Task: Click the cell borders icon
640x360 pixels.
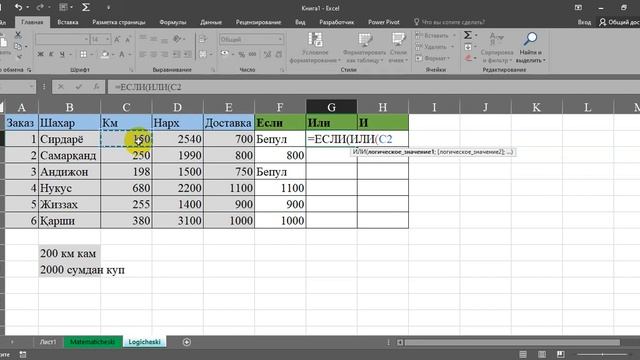Action: [83, 54]
